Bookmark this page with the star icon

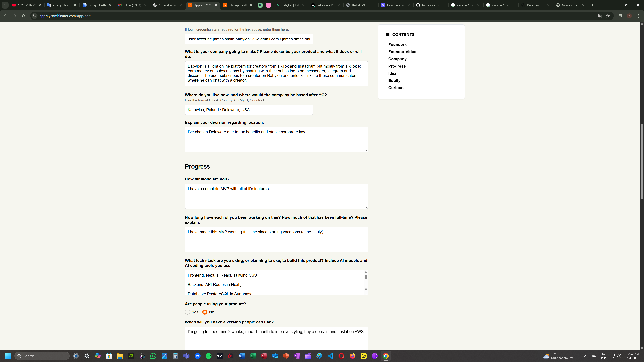point(608,16)
